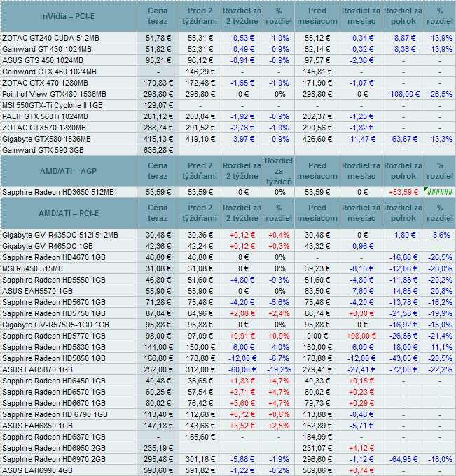
Task: Select the nVidia – PCI-E section header
Action: click(x=69, y=16)
